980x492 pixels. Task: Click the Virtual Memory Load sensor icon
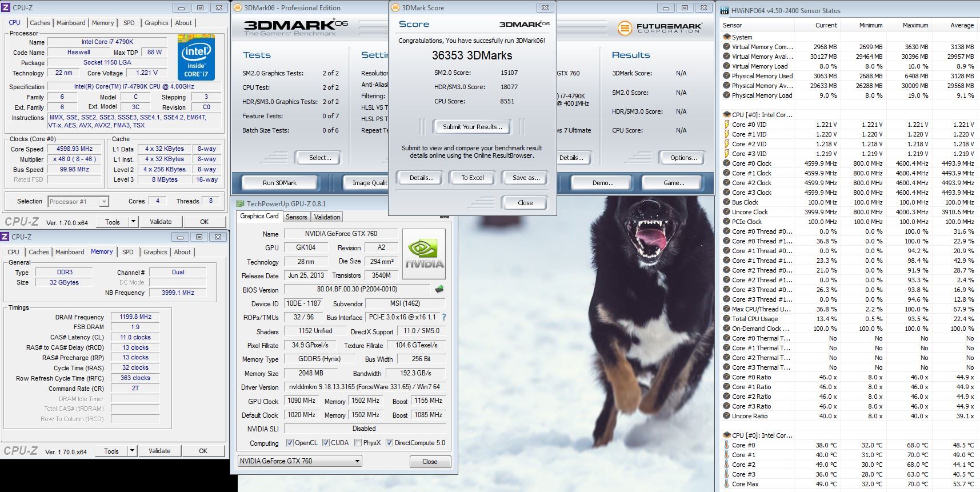[x=727, y=66]
